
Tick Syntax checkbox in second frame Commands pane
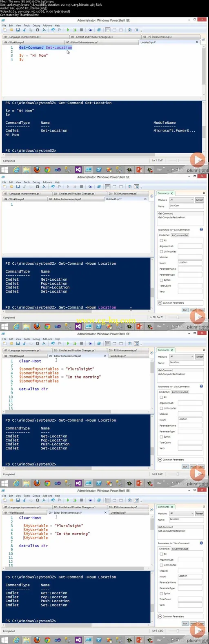(161, 280)
